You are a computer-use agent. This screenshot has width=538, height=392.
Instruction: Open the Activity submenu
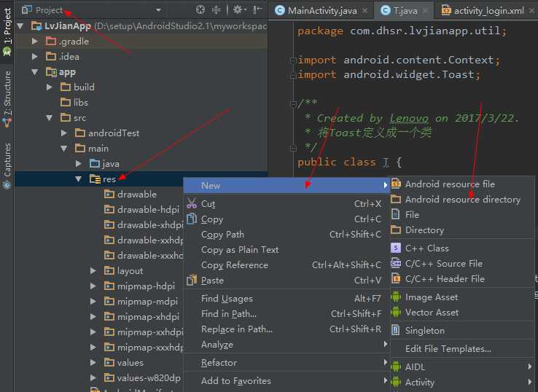coord(462,382)
